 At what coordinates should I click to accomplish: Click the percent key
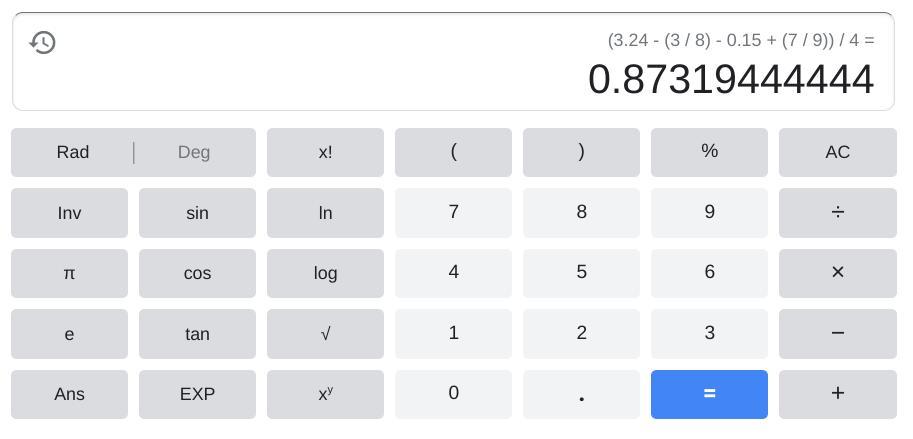point(709,153)
